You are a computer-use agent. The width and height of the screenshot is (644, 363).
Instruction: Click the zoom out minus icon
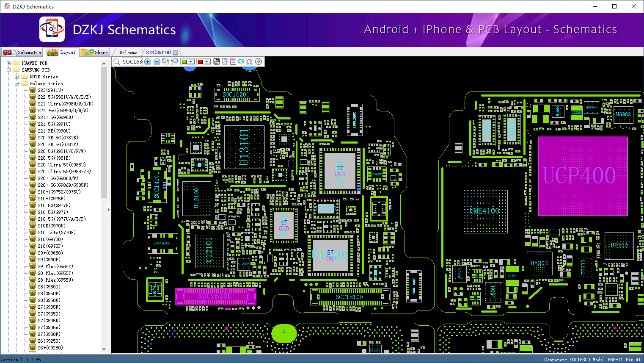157,62
